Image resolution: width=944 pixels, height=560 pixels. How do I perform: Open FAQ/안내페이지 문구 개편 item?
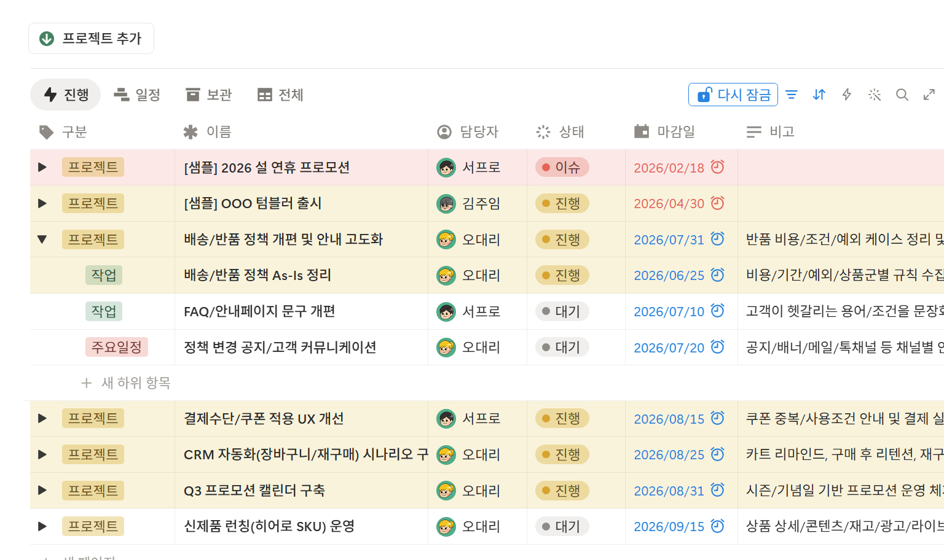click(259, 311)
